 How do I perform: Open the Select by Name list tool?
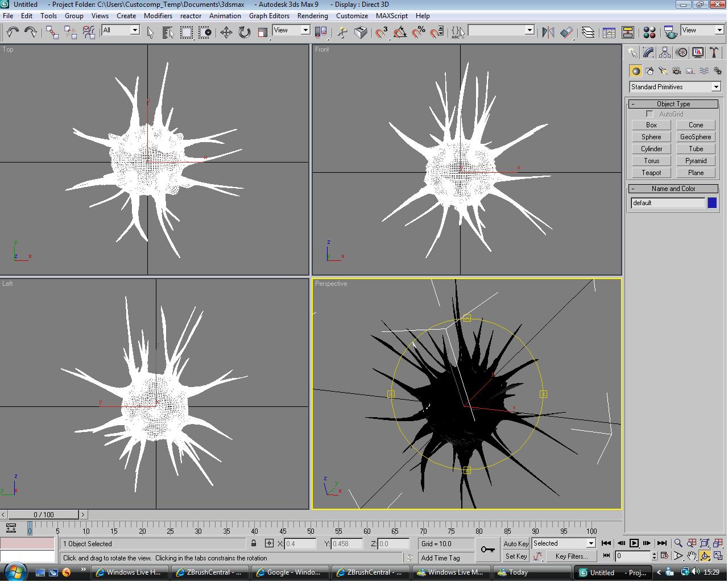click(168, 32)
